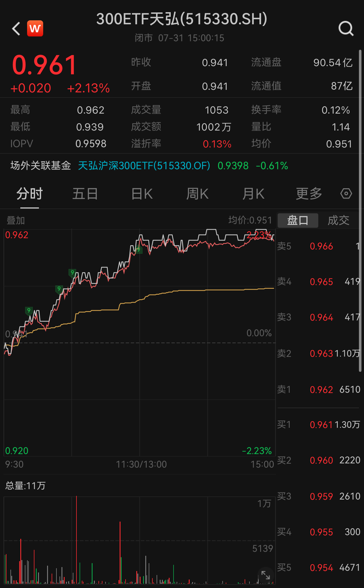Expand the 更多 chart options
The height and width of the screenshot is (588, 364).
(309, 194)
